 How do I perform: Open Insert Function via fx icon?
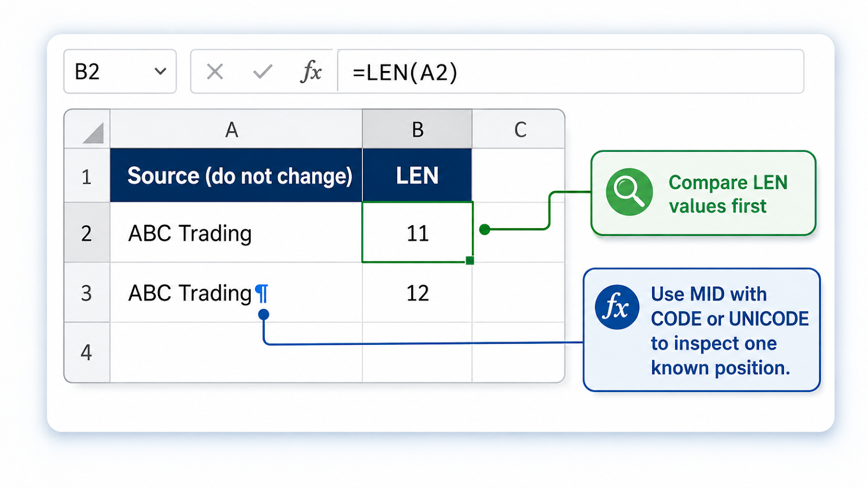(311, 72)
